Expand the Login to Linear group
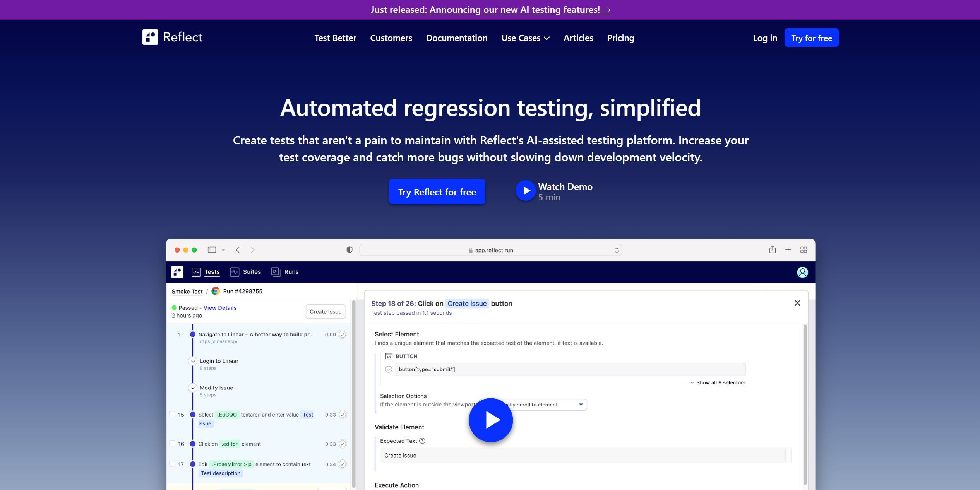Image resolution: width=980 pixels, height=490 pixels. coord(193,360)
